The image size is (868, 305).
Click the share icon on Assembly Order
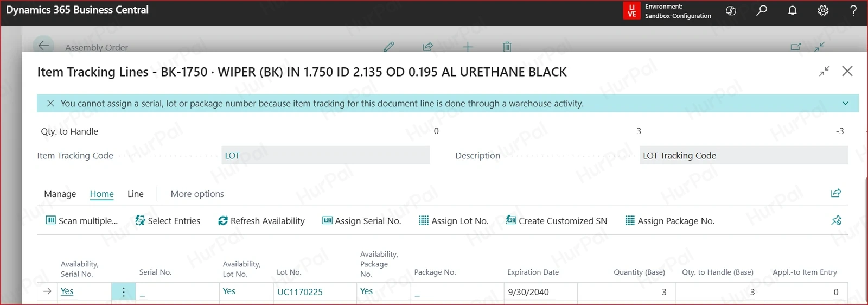[427, 47]
